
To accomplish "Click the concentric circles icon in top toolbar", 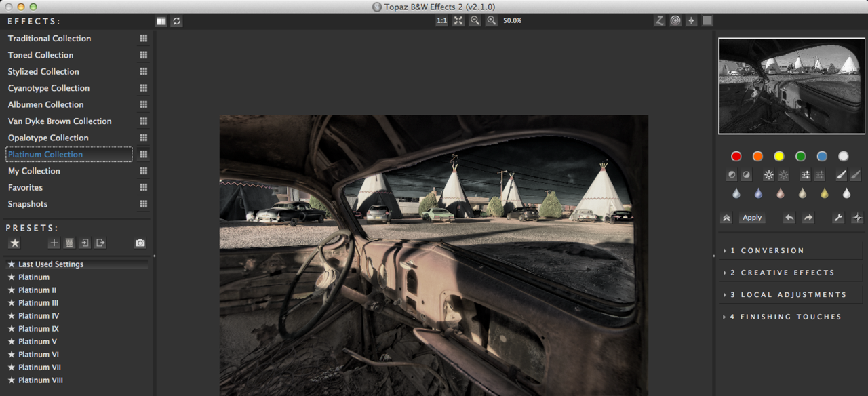I will tap(675, 21).
